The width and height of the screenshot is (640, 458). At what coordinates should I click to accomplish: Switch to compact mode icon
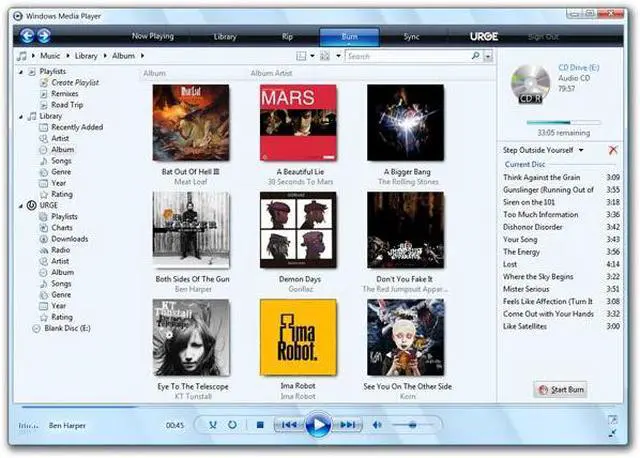tap(612, 432)
